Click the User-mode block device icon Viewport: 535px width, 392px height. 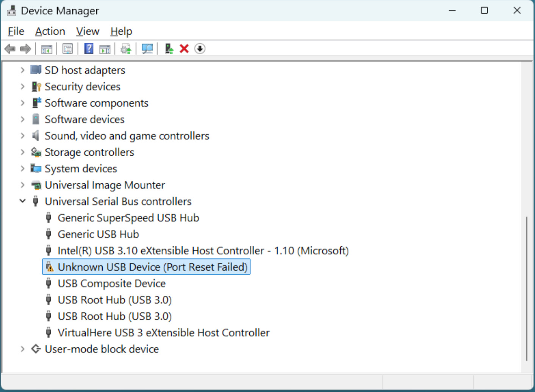pyautogui.click(x=36, y=349)
